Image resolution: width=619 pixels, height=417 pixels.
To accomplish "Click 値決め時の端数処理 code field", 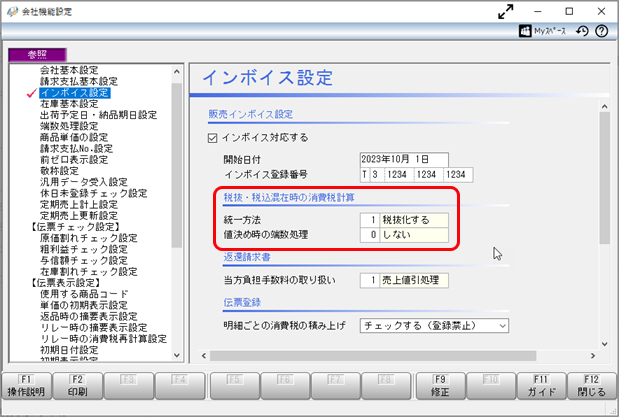I will 370,235.
